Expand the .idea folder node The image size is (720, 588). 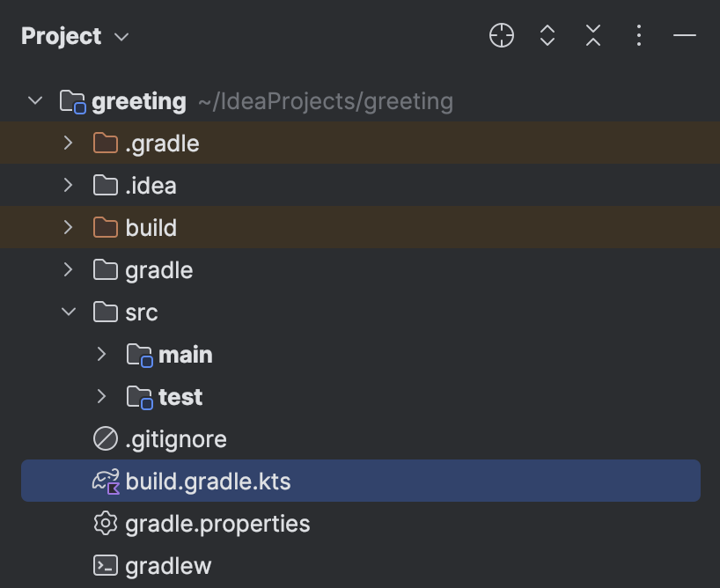68,185
